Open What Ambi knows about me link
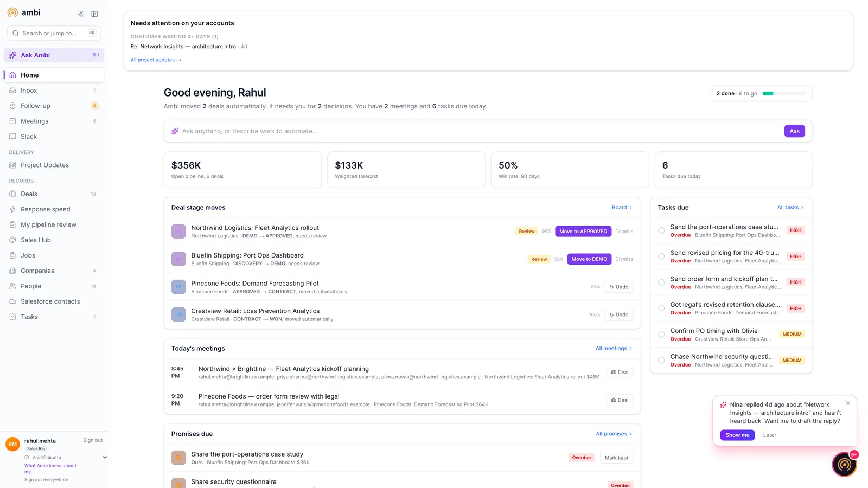The height and width of the screenshot is (488, 868). pos(50,468)
